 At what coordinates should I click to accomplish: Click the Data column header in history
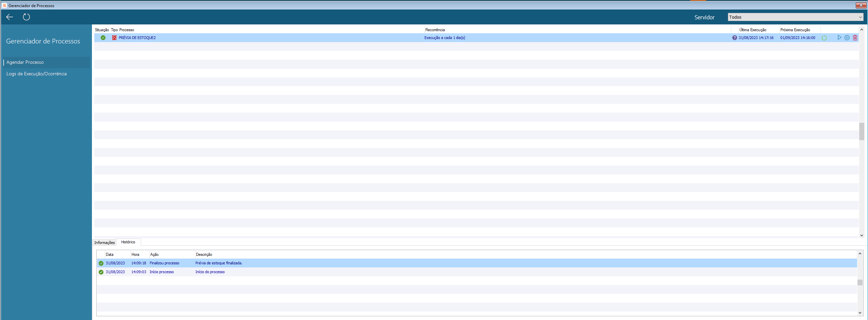tap(110, 255)
